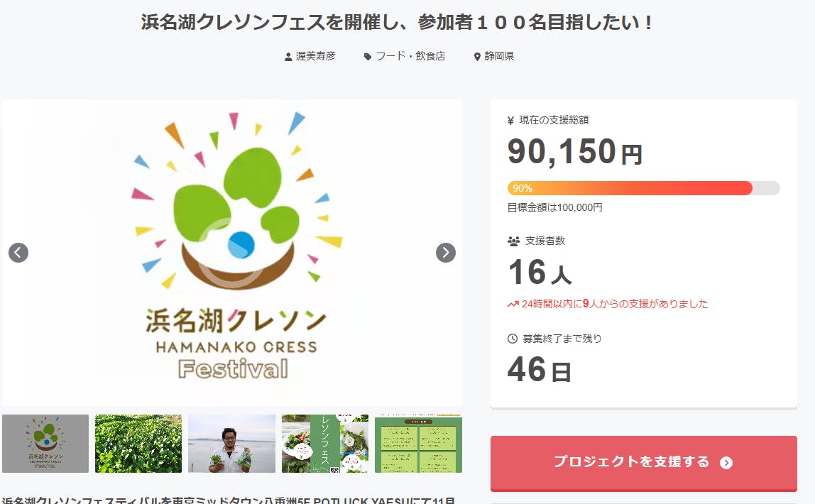Image resolution: width=815 pixels, height=504 pixels.
Task: Click the trending arrow icon in 24時間 notice
Action: click(x=513, y=304)
